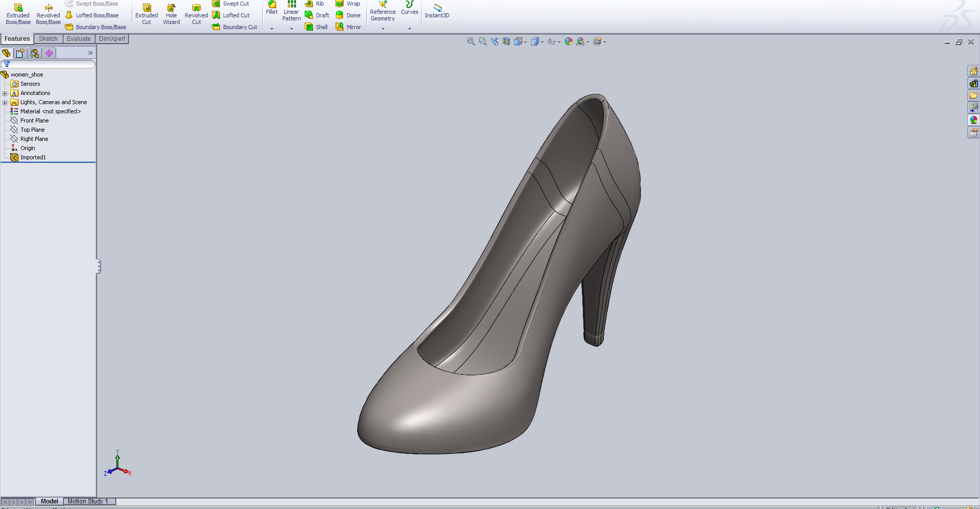Toggle RealView graphics appearance

[569, 41]
